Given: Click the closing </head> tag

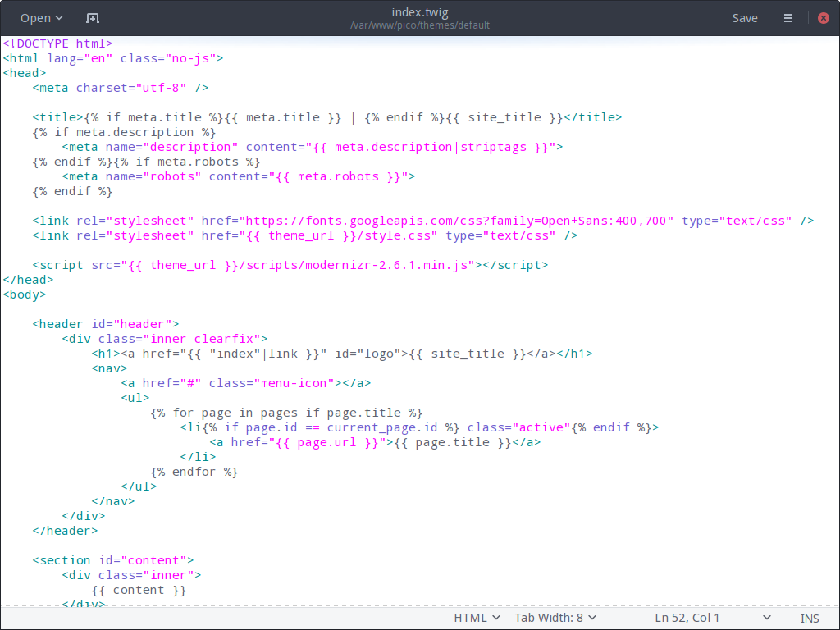Looking at the screenshot, I should tap(29, 280).
